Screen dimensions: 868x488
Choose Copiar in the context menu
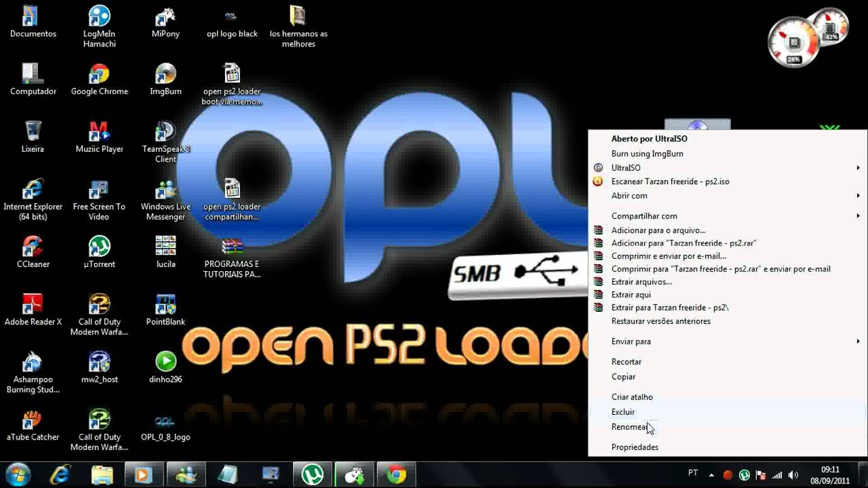pyautogui.click(x=727, y=377)
